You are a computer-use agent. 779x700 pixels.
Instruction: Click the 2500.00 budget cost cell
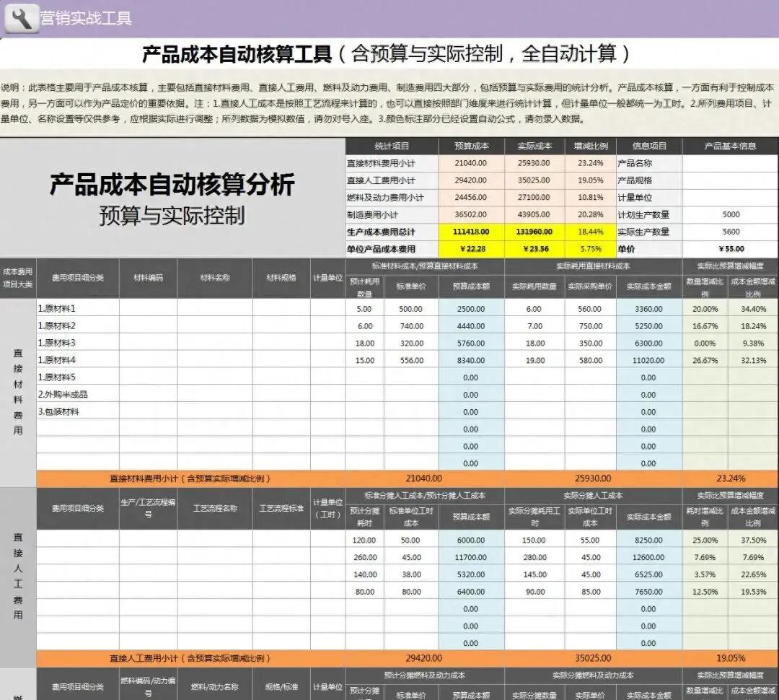click(471, 309)
